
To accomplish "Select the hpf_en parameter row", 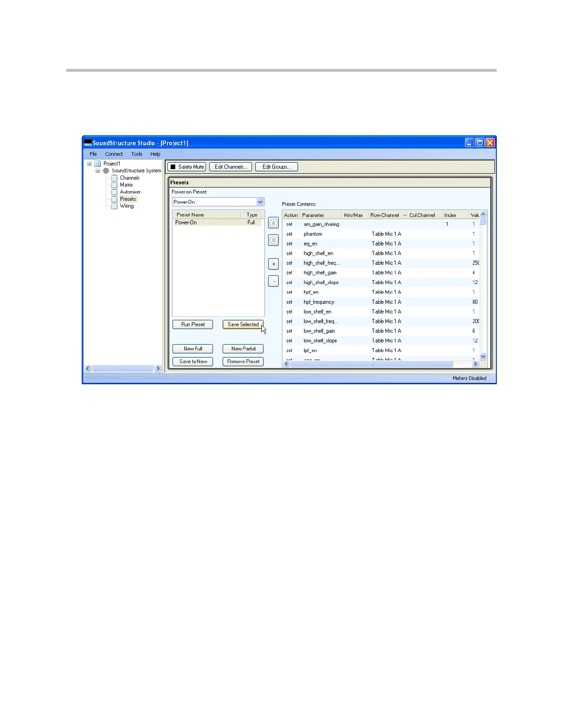I will click(381, 292).
